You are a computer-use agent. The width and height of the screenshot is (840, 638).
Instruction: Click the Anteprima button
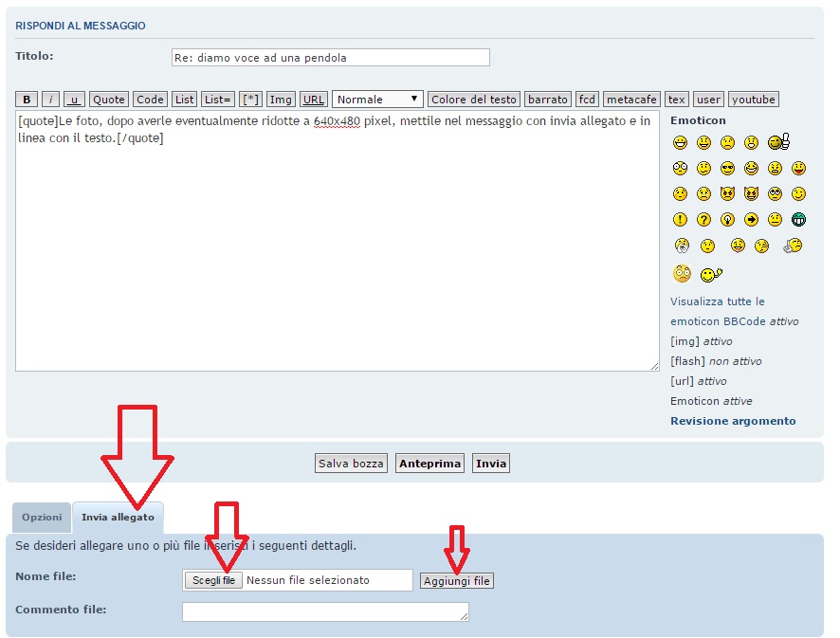[x=429, y=464]
